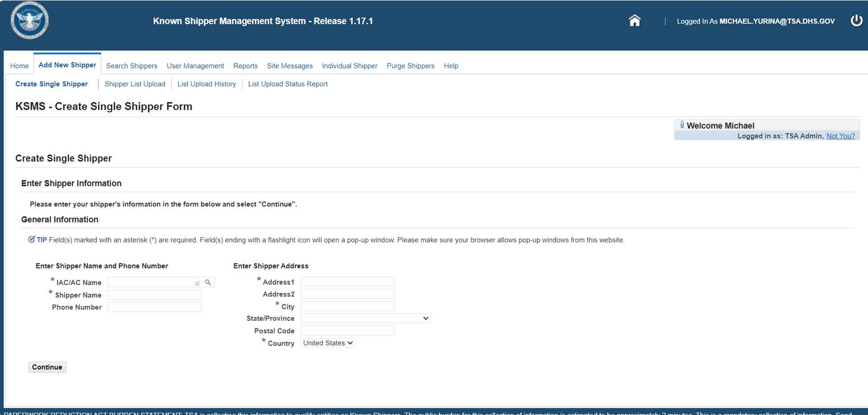Open the Country dropdown
868x415 pixels.
pyautogui.click(x=328, y=343)
